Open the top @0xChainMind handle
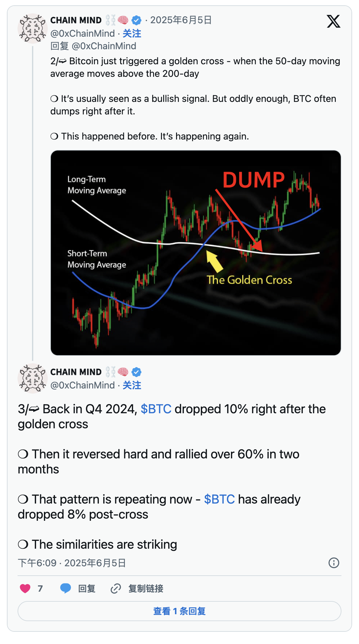359x644 pixels. coord(83,34)
